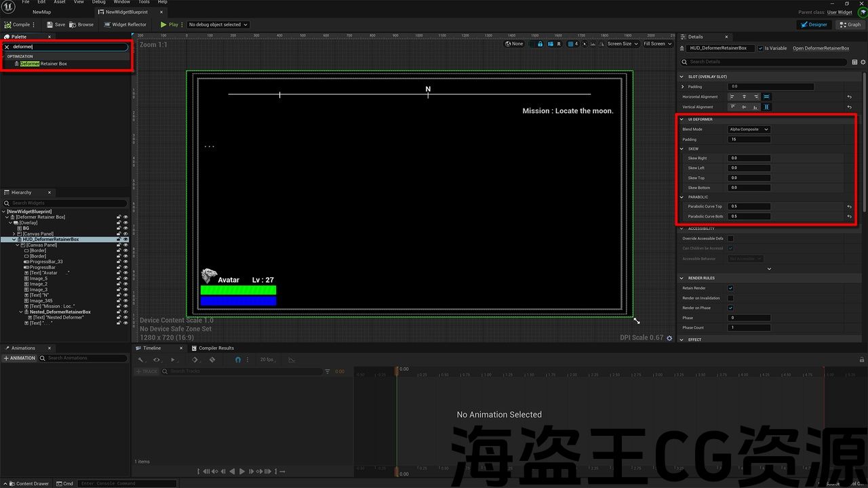
Task: Open the Window menu
Action: pos(122,2)
